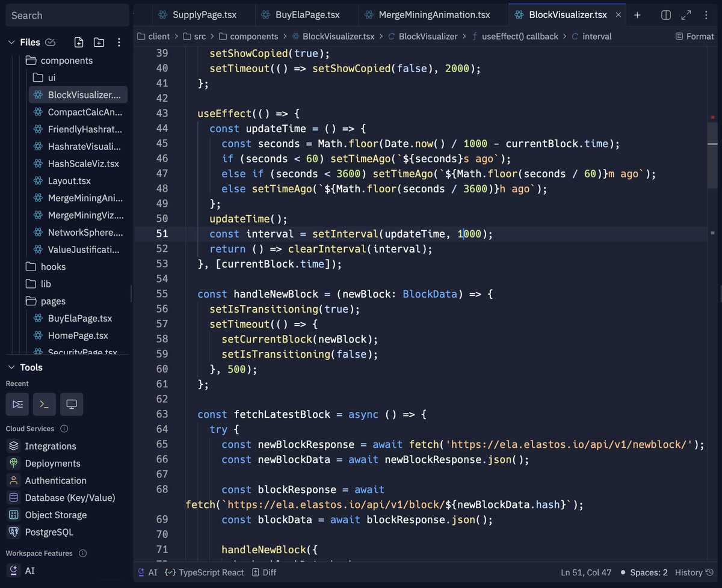Open the Shell tool in Recent
The height and width of the screenshot is (588, 722).
(45, 404)
